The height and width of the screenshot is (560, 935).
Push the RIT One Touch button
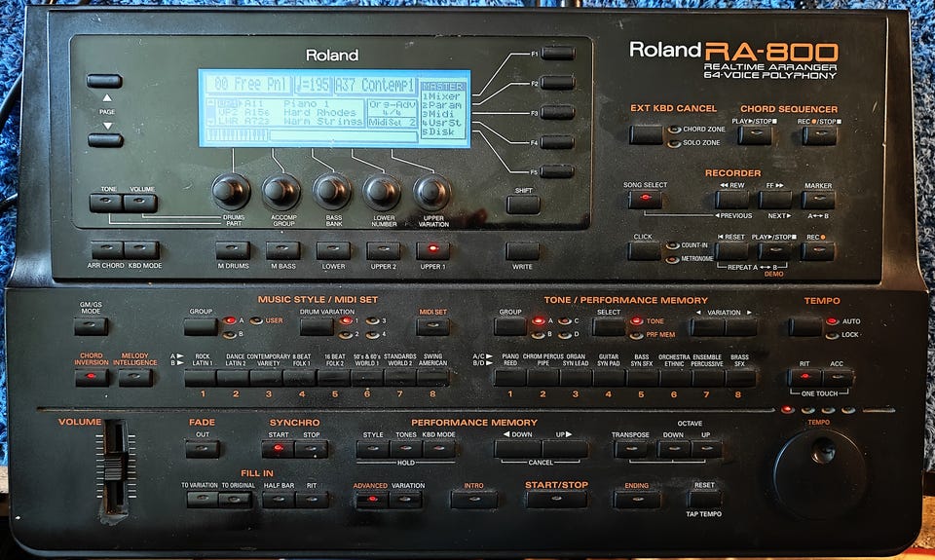804,378
